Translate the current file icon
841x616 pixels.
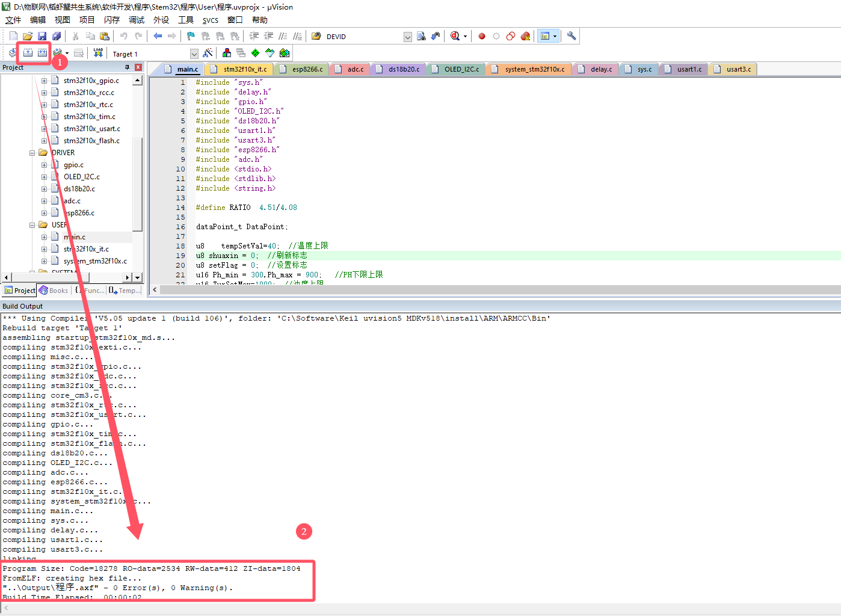[13, 53]
